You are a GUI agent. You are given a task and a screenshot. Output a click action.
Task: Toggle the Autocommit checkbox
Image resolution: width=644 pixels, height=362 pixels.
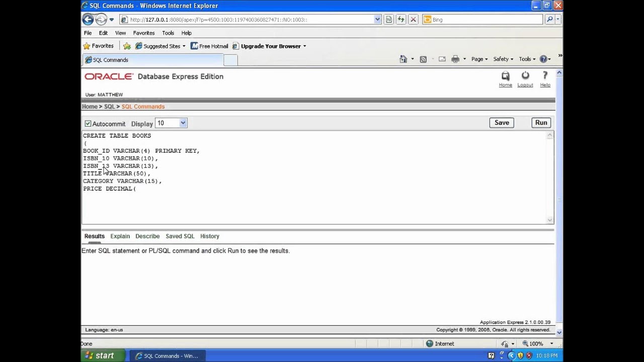88,124
